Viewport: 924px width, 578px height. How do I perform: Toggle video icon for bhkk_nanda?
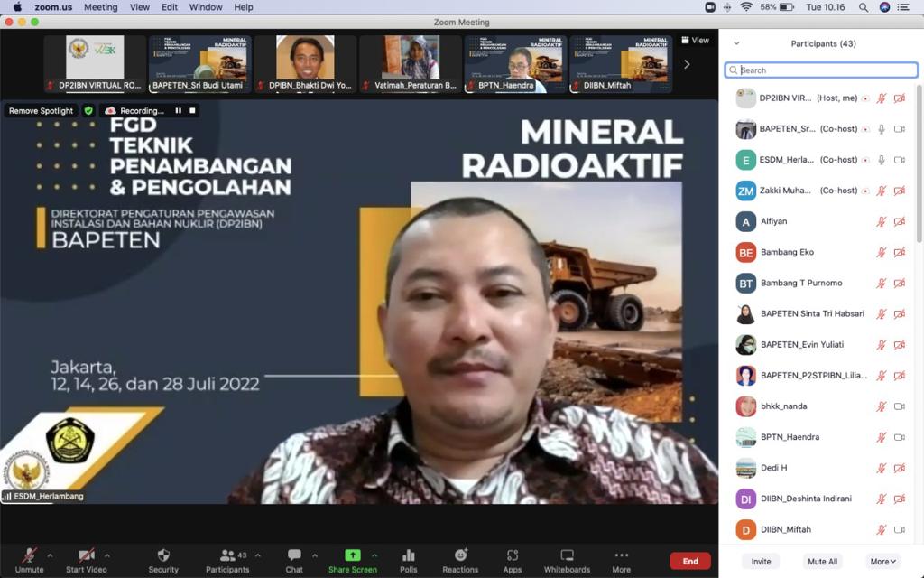click(x=900, y=406)
